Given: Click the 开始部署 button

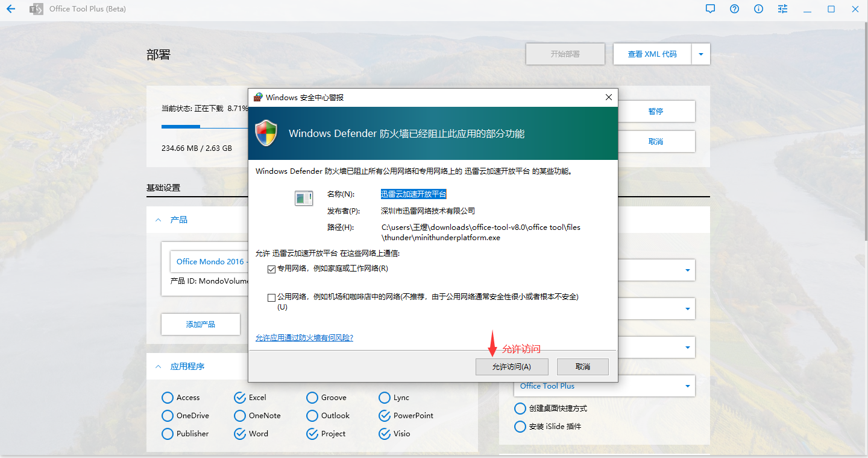Looking at the screenshot, I should coord(565,54).
